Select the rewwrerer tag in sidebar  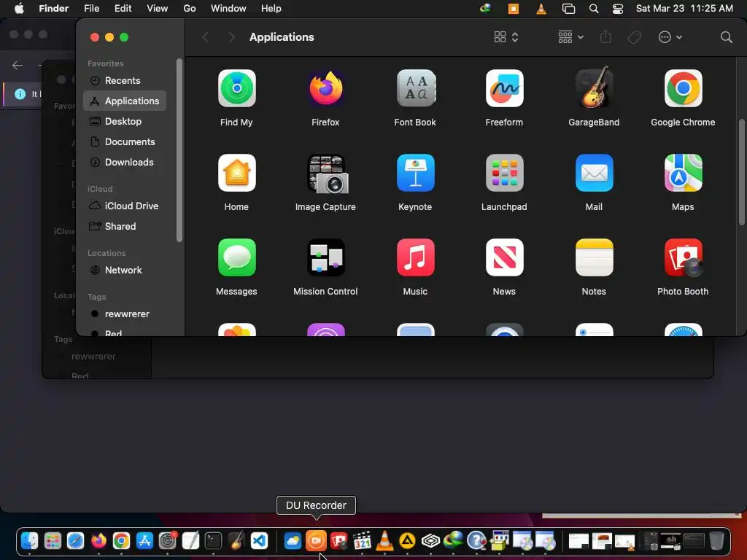click(125, 314)
